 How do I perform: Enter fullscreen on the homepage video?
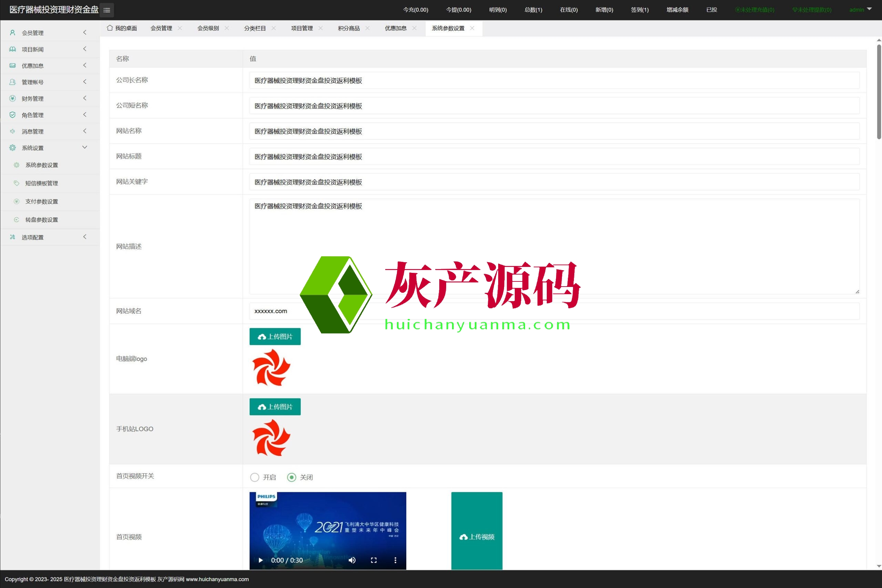coord(373,560)
